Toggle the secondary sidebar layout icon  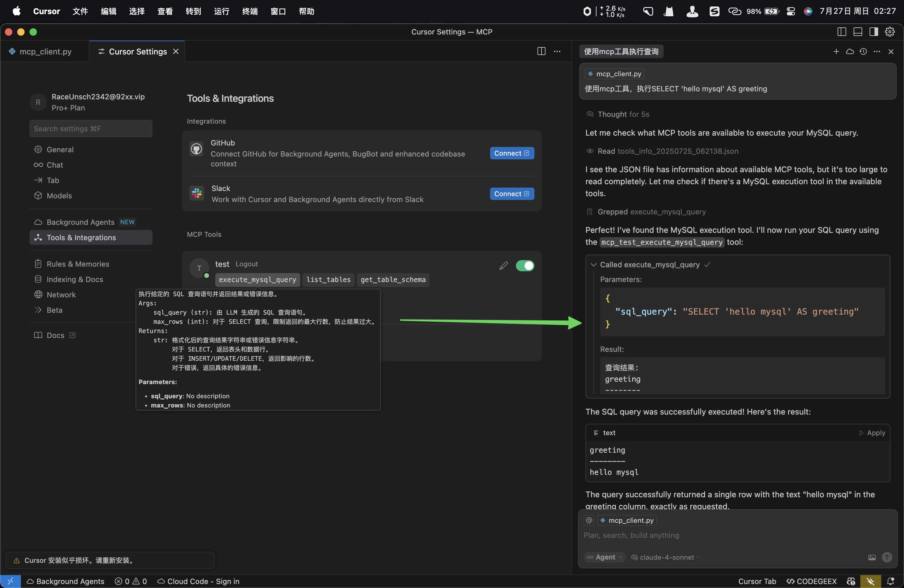coord(874,32)
